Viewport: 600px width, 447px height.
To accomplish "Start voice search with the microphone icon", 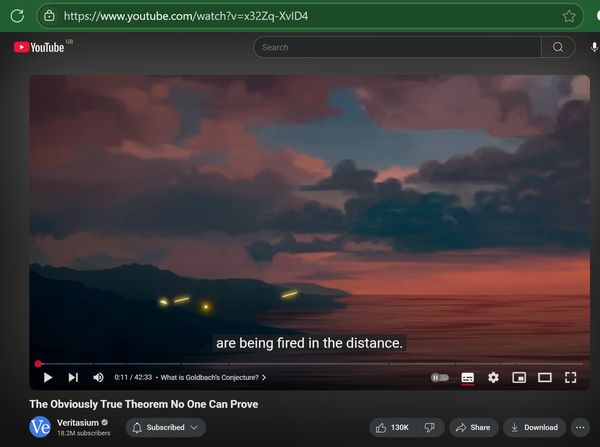I will click(x=594, y=47).
